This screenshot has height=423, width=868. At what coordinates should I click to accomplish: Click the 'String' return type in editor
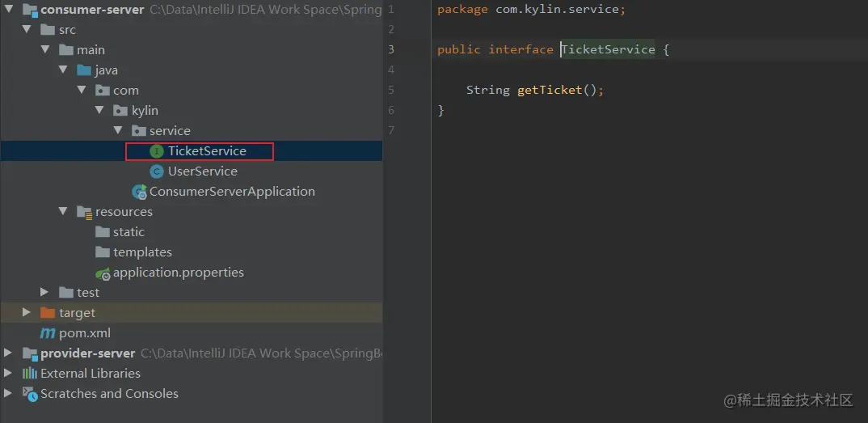pos(487,91)
